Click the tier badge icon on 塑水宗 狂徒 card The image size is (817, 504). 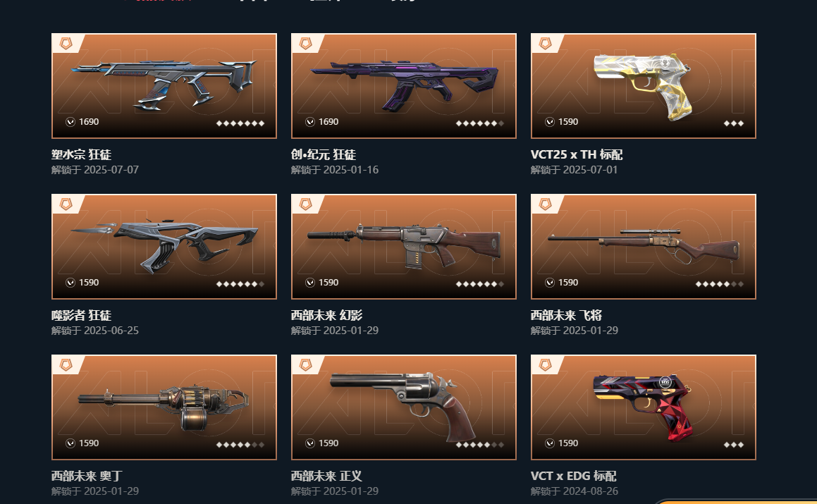[x=66, y=43]
